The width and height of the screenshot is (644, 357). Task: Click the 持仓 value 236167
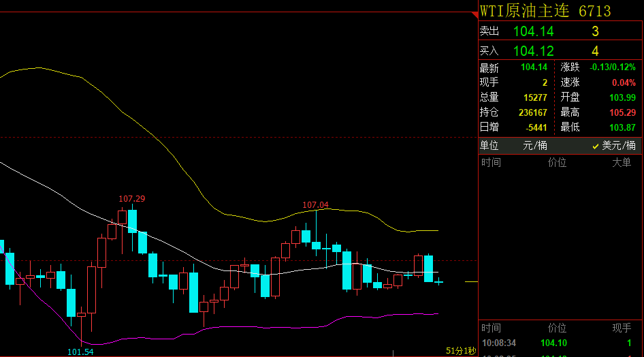click(533, 112)
